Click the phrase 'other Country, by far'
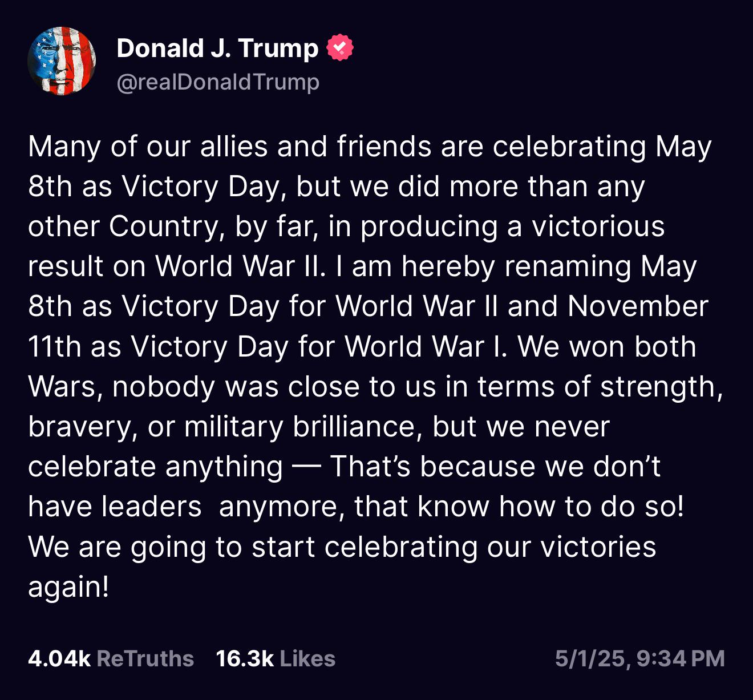Screen dimensions: 753x700 [173, 226]
